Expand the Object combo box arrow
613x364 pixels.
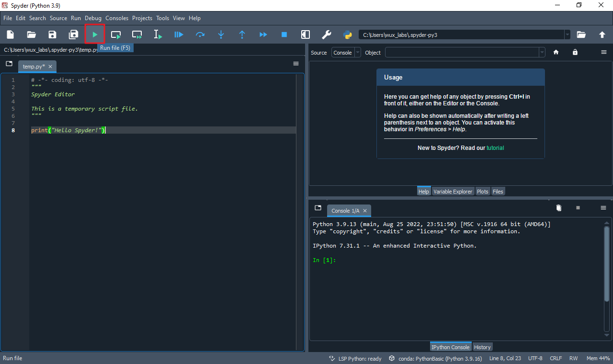pyautogui.click(x=542, y=53)
